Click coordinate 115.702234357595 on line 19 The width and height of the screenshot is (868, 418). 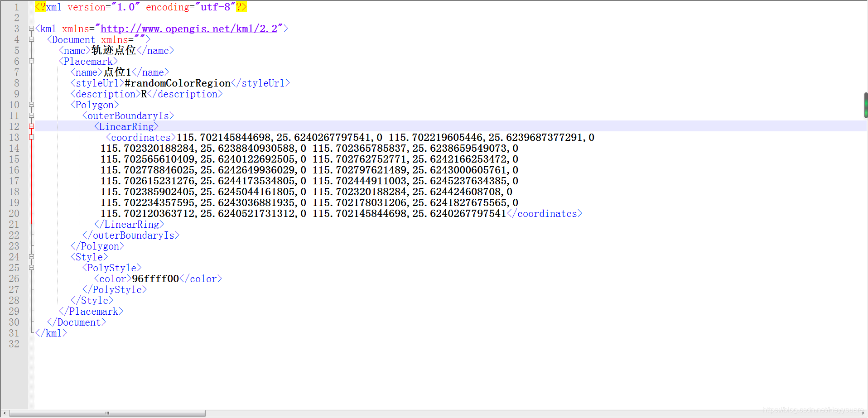point(147,203)
